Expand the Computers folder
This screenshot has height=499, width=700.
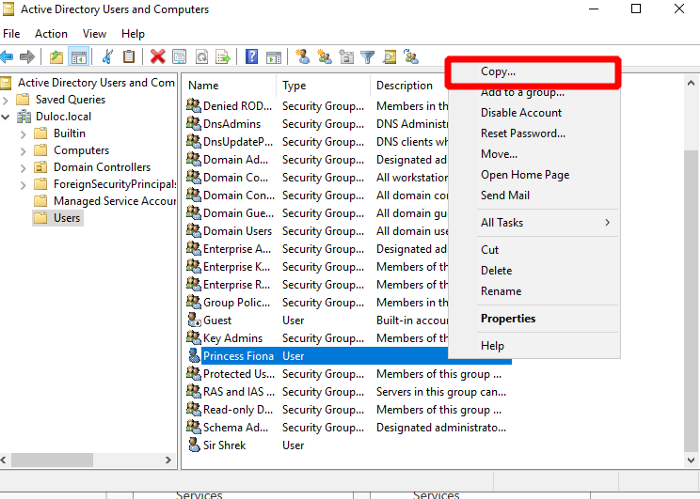tap(23, 151)
